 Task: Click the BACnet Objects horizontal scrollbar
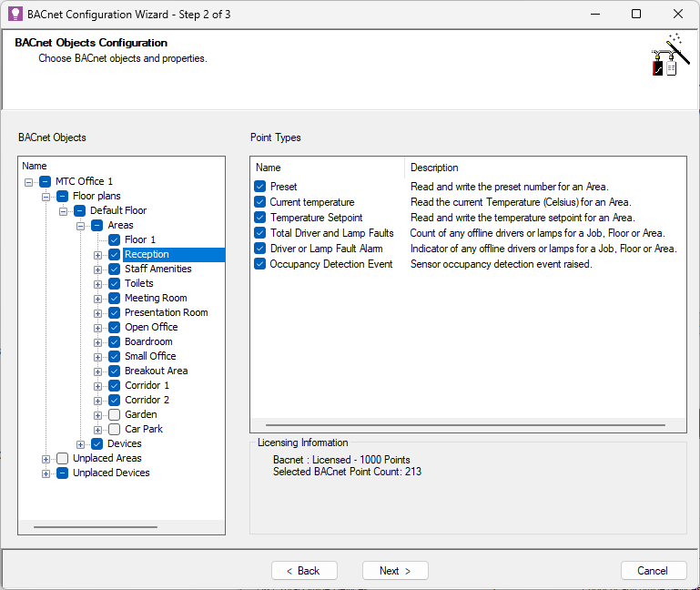pos(95,527)
